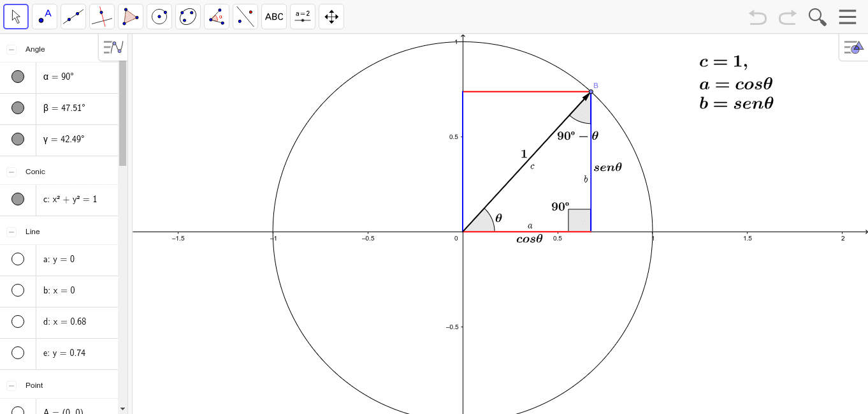Show line b: x = 0
Screen dimensions: 868x414
coord(18,290)
